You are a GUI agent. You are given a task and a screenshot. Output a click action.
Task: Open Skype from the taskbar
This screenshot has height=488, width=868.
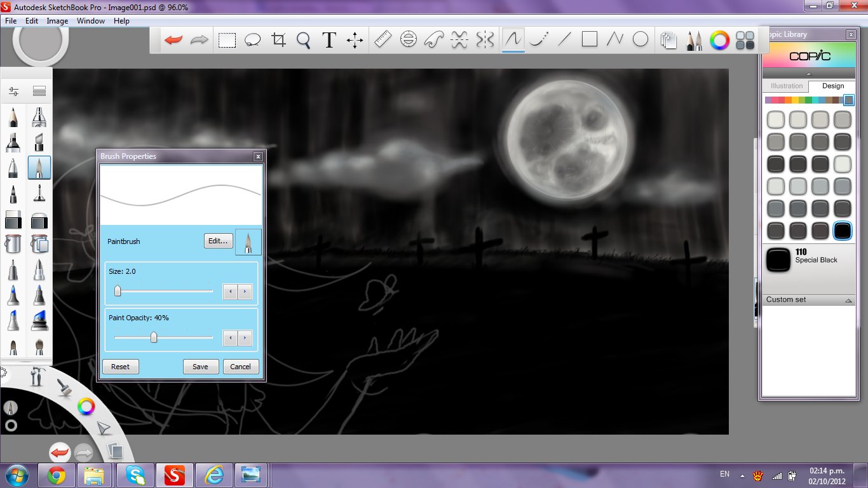pyautogui.click(x=135, y=475)
